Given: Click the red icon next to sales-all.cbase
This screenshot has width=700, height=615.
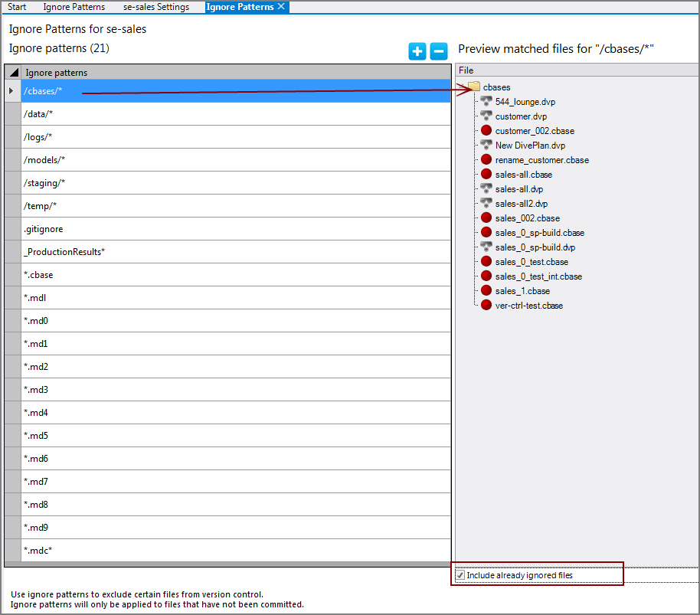Looking at the screenshot, I should coord(486,174).
